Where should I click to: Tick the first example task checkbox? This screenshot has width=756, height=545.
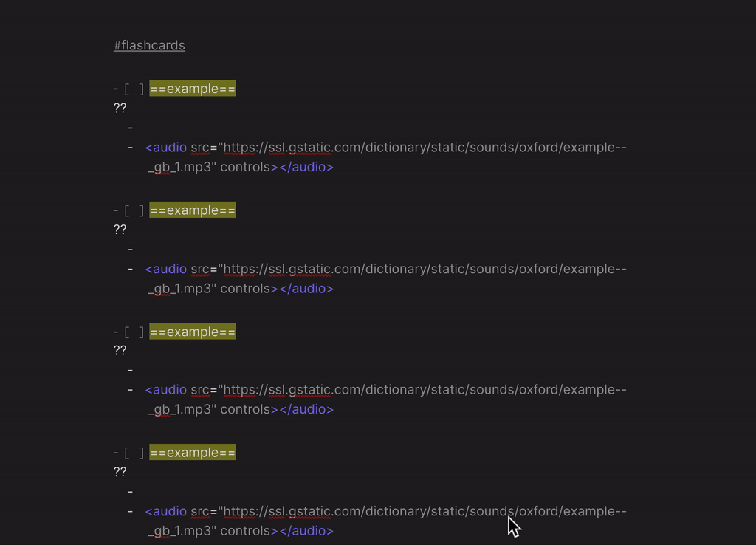[134, 89]
